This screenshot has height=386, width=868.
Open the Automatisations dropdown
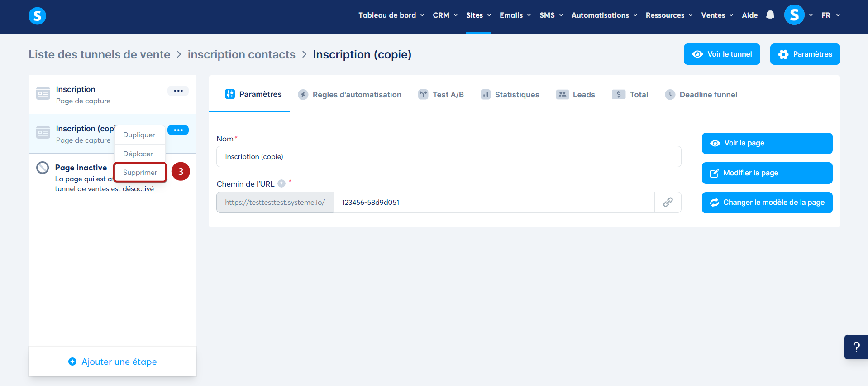[x=605, y=15]
